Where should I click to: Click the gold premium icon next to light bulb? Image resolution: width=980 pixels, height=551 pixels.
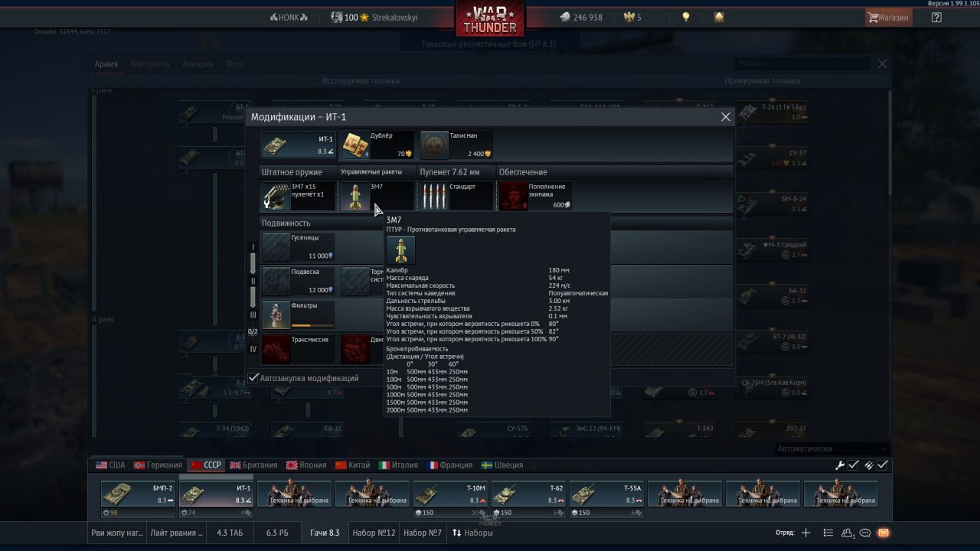[x=719, y=17]
